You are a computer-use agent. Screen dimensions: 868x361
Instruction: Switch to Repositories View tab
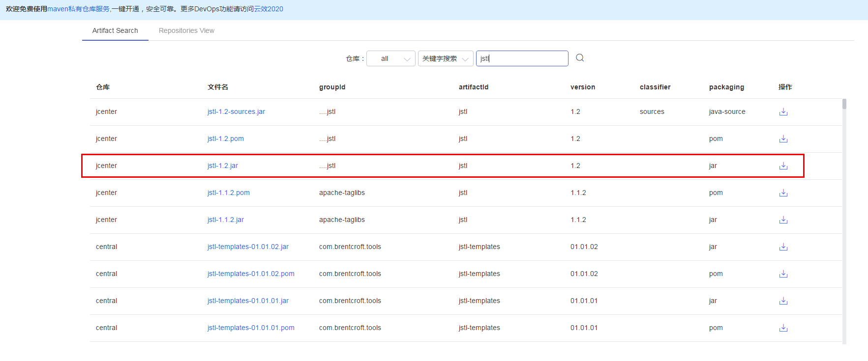coord(186,30)
